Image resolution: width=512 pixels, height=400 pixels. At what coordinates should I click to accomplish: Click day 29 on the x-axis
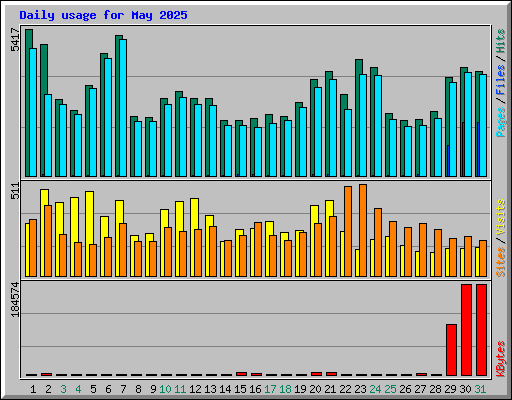[450, 389]
